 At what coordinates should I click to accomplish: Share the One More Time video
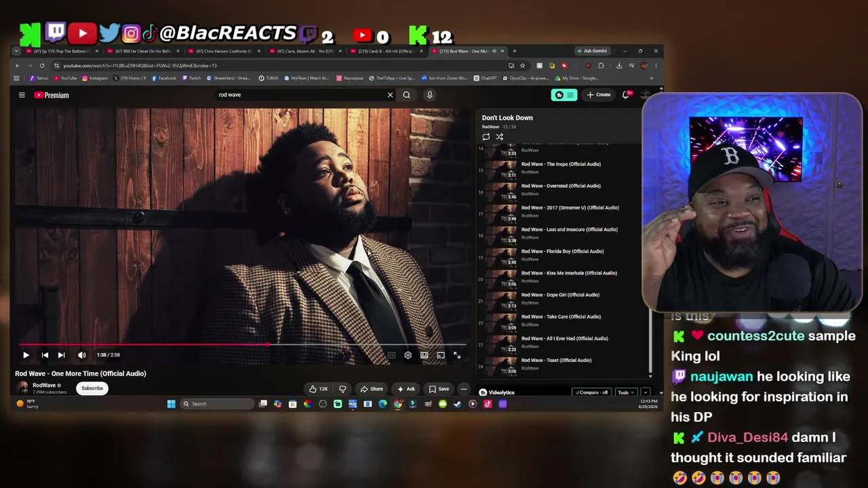tap(372, 389)
